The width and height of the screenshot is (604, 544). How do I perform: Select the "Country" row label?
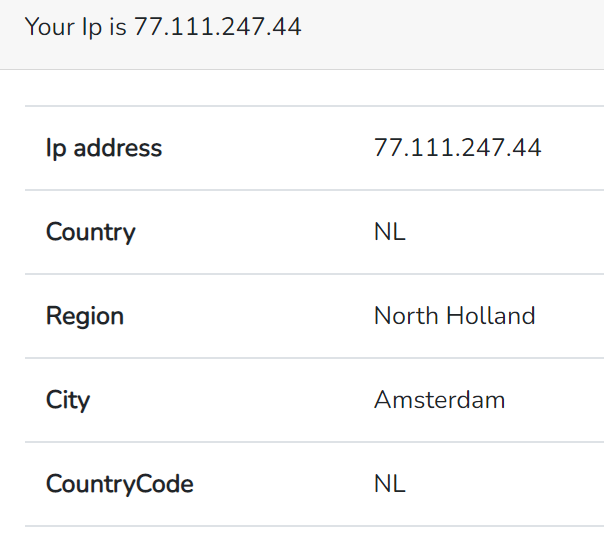91,232
